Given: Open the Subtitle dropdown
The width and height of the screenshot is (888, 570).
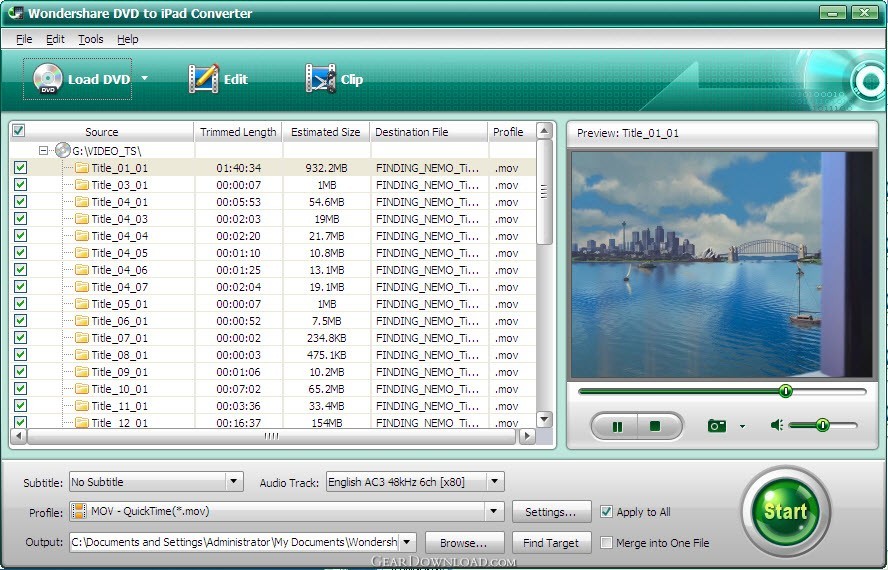Looking at the screenshot, I should tap(233, 482).
